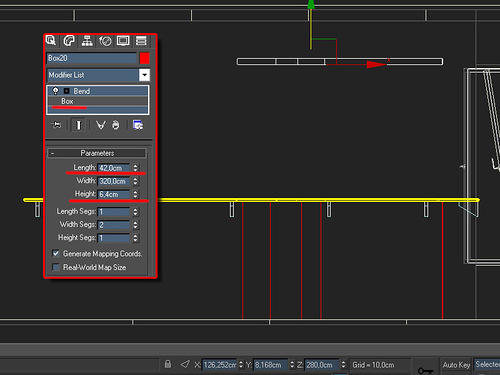Click the Height spinner arrows
The image size is (500, 375).
pyautogui.click(x=135, y=194)
